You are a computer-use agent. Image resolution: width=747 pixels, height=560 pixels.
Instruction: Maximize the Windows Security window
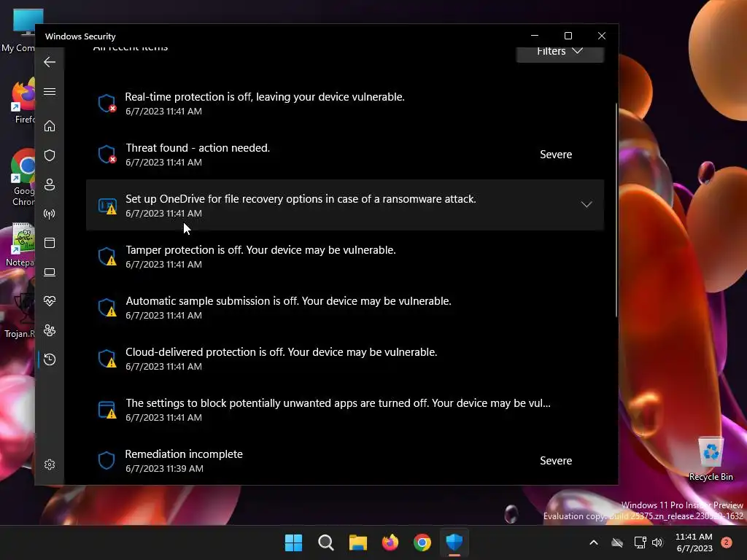point(568,36)
